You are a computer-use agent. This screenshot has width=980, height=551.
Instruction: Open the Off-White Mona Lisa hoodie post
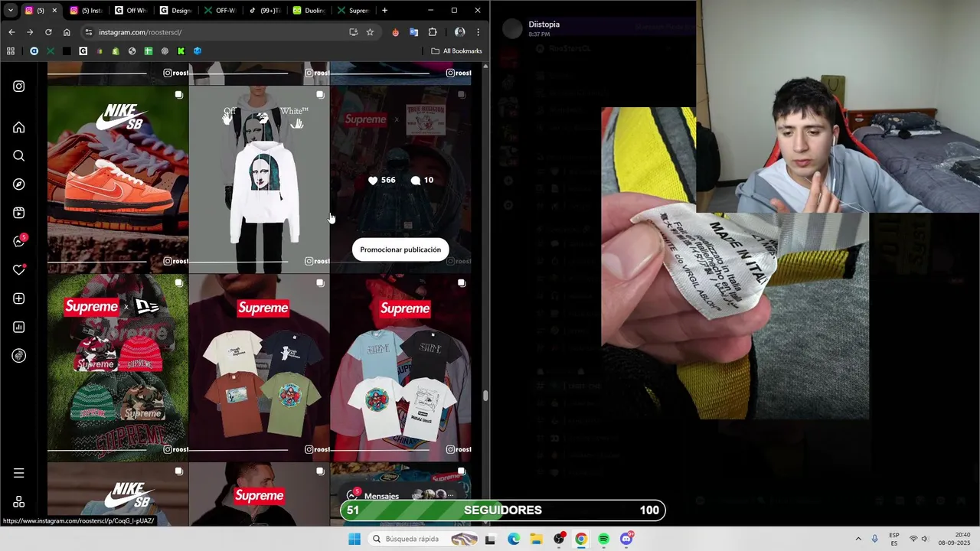pyautogui.click(x=260, y=179)
